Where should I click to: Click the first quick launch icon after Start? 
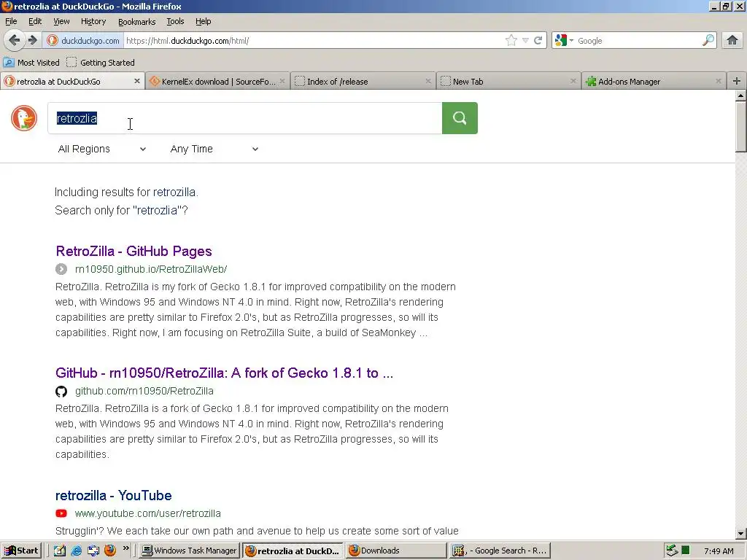[x=59, y=551]
